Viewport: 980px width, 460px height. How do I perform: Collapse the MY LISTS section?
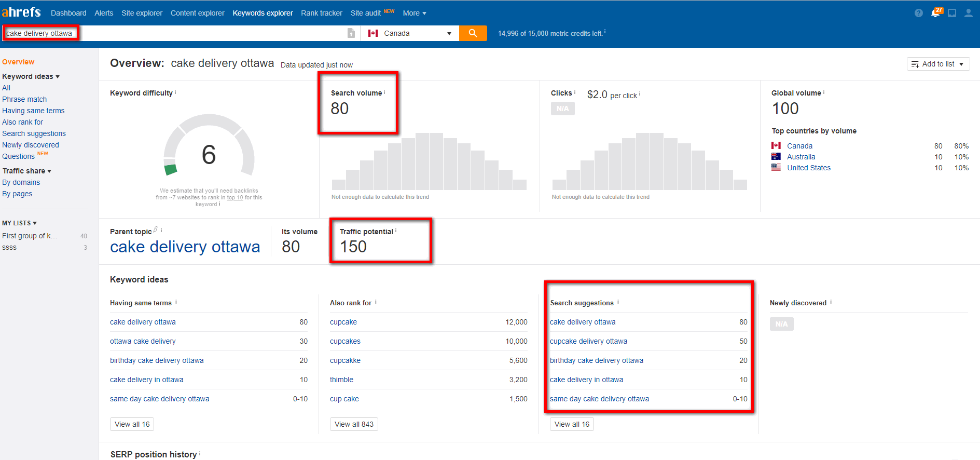point(20,223)
